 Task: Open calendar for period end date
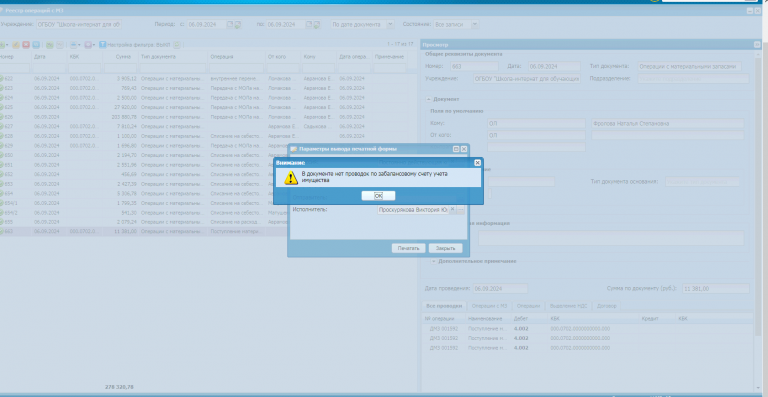pyautogui.click(x=309, y=24)
